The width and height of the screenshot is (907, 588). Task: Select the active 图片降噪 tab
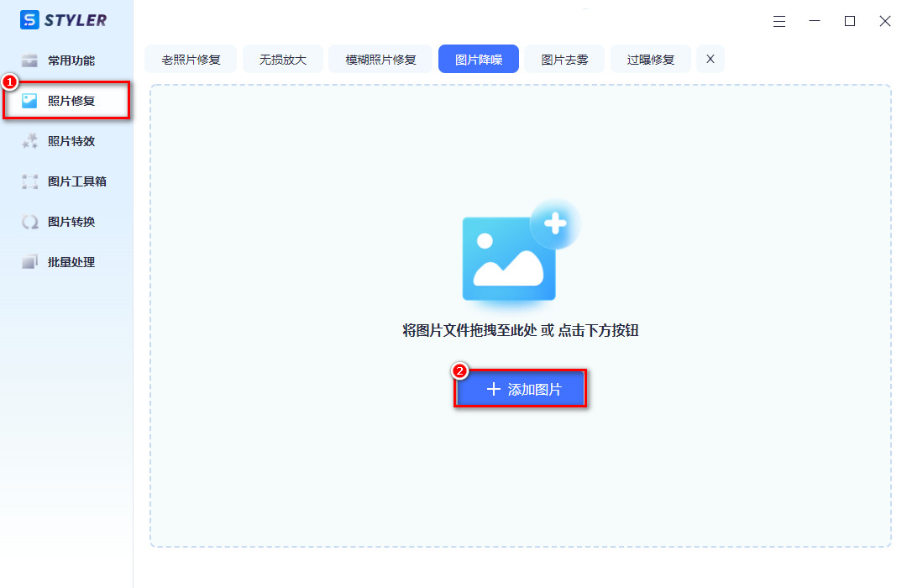478,59
